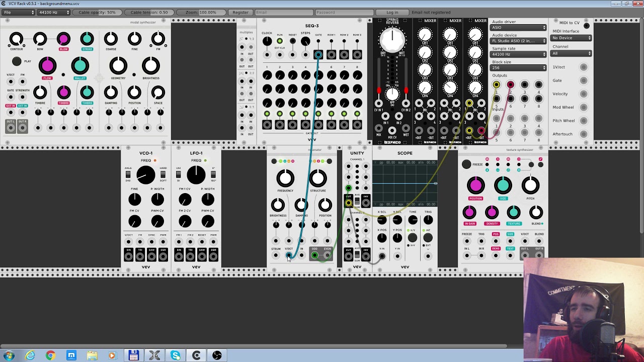
Task: Toggle Unity Channel 1 AVG/SUM switch
Action: point(357,202)
